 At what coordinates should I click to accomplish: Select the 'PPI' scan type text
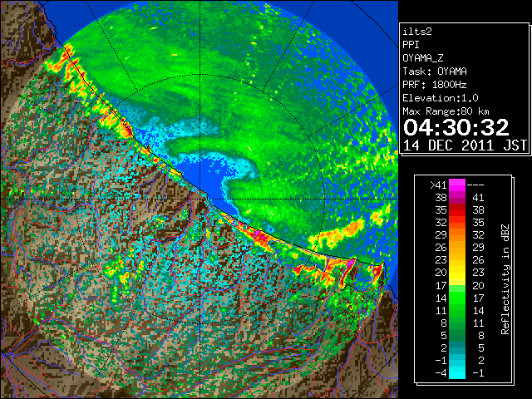pyautogui.click(x=411, y=45)
